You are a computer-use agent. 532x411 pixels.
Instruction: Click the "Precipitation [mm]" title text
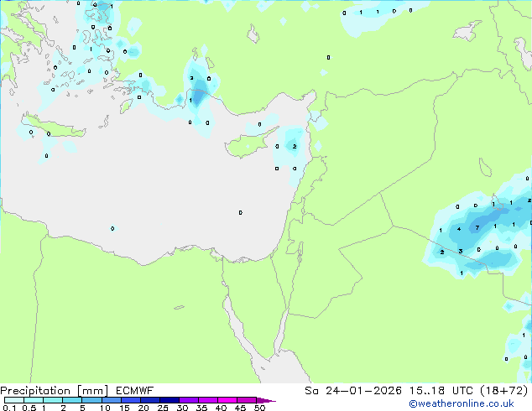(x=55, y=391)
